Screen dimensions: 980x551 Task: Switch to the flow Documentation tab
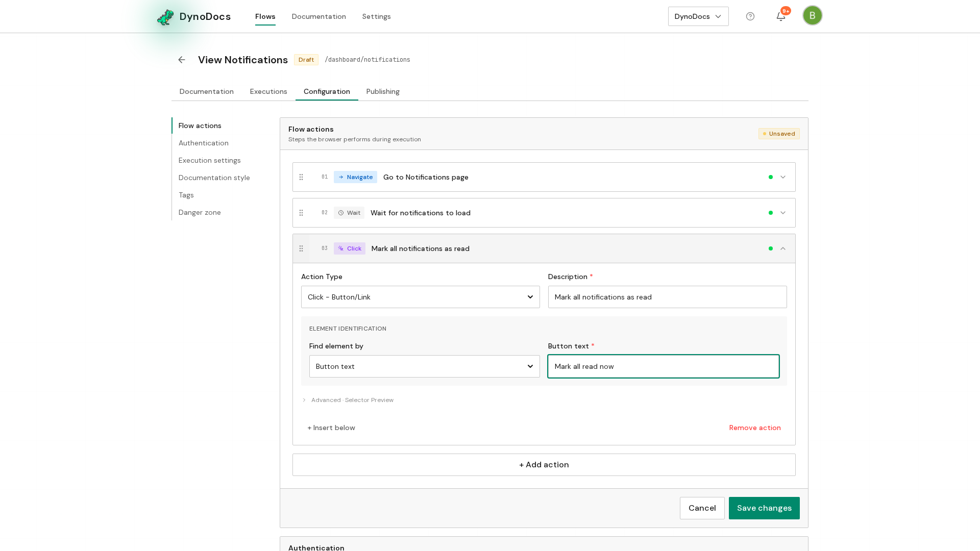207,91
